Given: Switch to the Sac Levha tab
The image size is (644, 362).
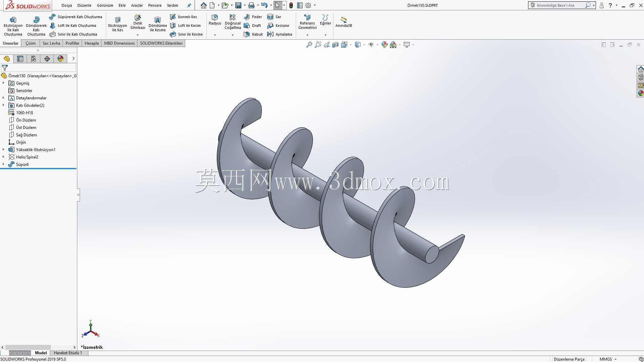Looking at the screenshot, I should click(x=51, y=43).
